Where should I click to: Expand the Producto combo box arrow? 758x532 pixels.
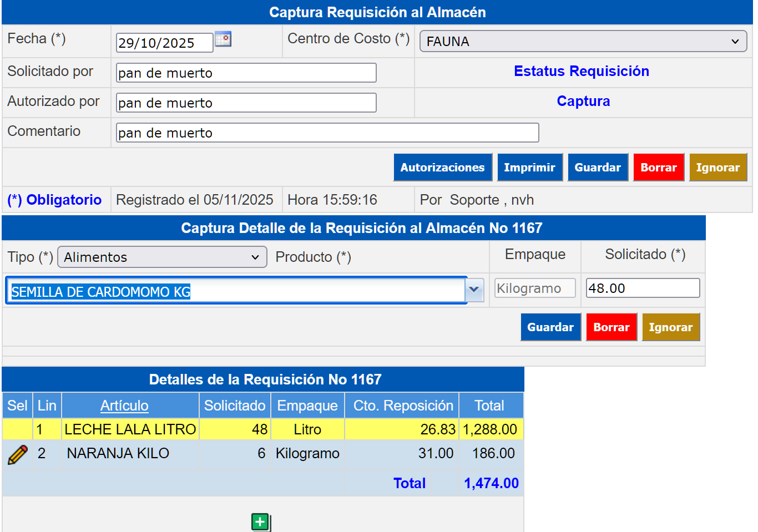[x=474, y=290]
